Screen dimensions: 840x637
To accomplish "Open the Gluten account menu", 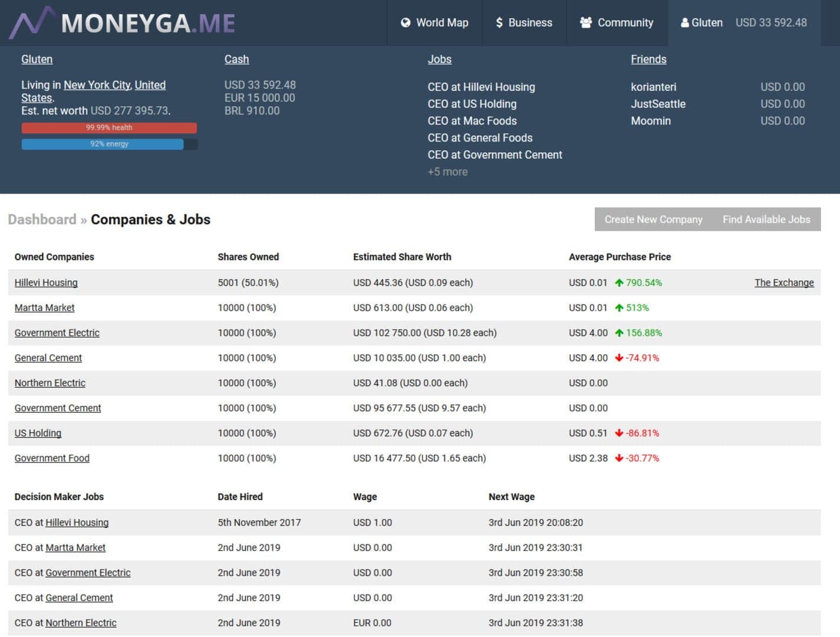I will (744, 22).
